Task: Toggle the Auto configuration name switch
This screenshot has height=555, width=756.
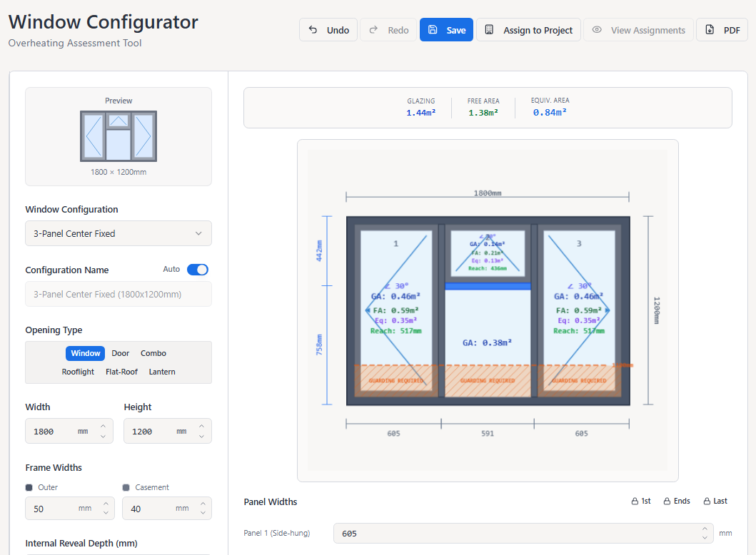Action: (198, 270)
